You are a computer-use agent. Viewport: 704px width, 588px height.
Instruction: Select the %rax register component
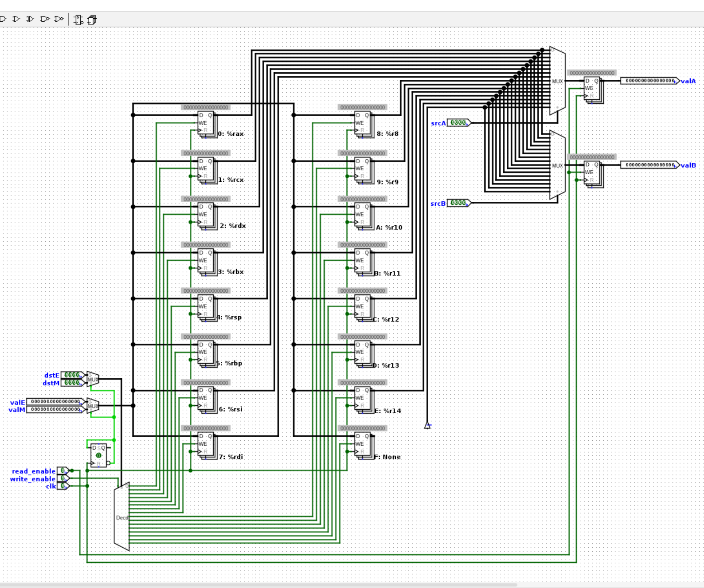pyautogui.click(x=206, y=123)
